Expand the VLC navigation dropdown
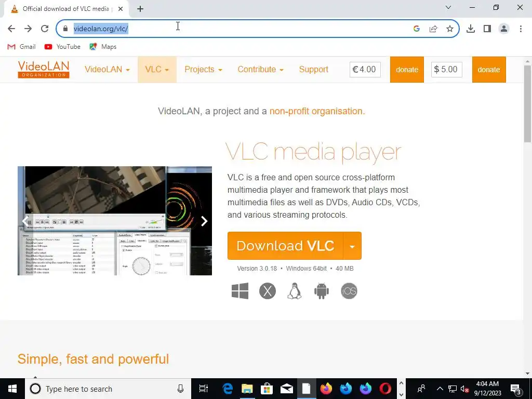The width and height of the screenshot is (532, 399). click(x=157, y=70)
